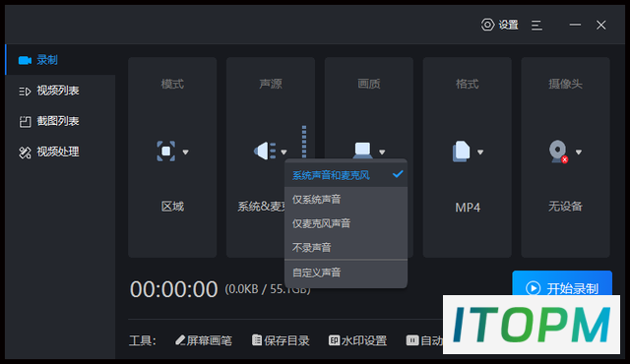Open the 视频处理 tab
This screenshot has height=364, width=630.
click(x=60, y=152)
